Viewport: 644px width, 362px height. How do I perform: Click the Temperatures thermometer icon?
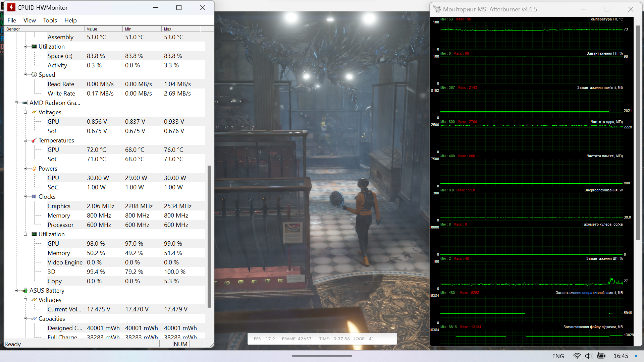pyautogui.click(x=34, y=140)
